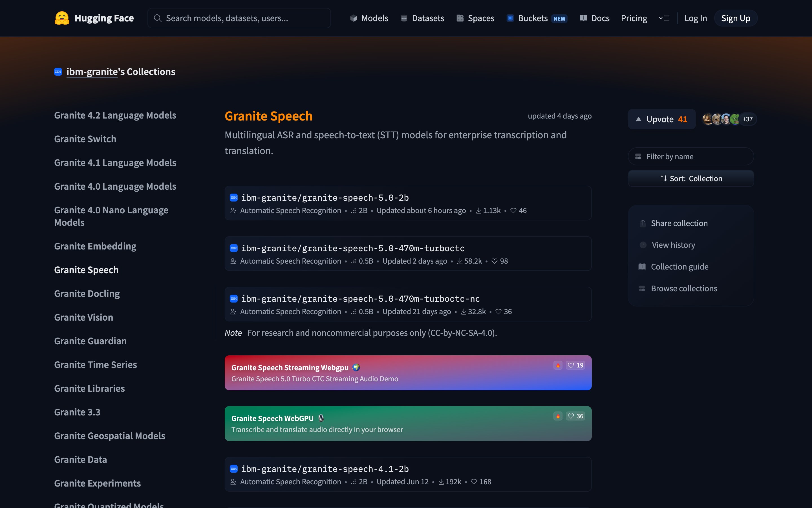Click the flame icon on Granite Speech Streaming Webgpu

558,365
